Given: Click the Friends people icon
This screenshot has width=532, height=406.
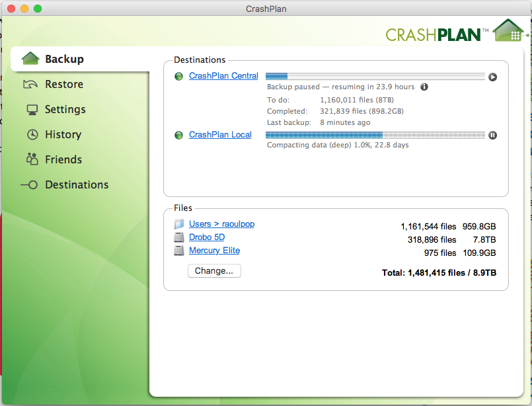Looking at the screenshot, I should 32,159.
